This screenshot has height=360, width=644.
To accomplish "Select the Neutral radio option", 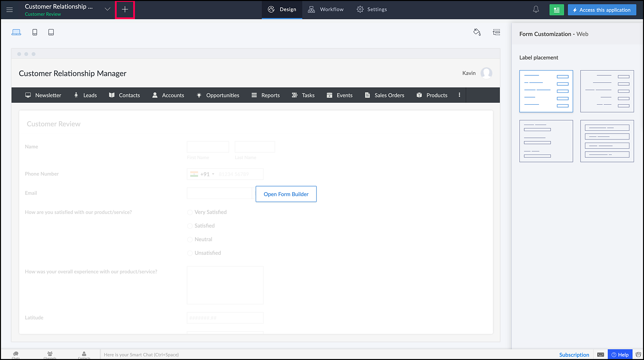I will (x=190, y=240).
